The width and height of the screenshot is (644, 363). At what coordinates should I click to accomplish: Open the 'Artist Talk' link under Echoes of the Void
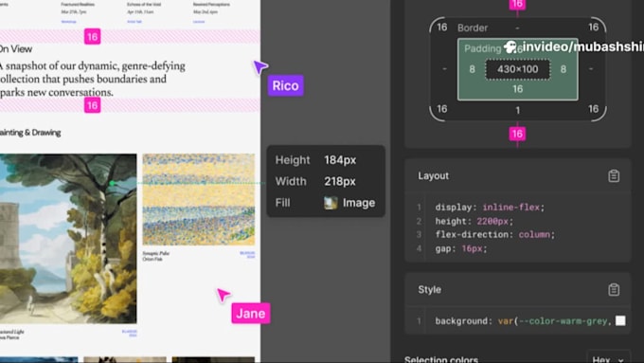[134, 22]
